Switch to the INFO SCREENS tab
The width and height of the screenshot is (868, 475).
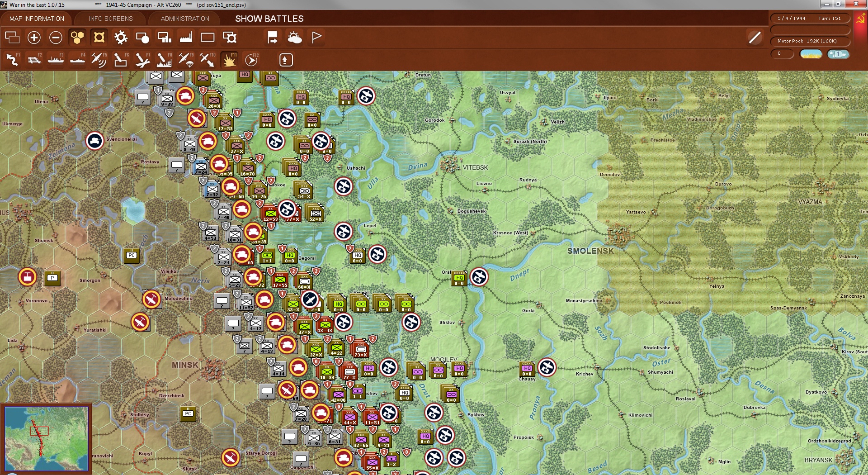click(x=111, y=19)
